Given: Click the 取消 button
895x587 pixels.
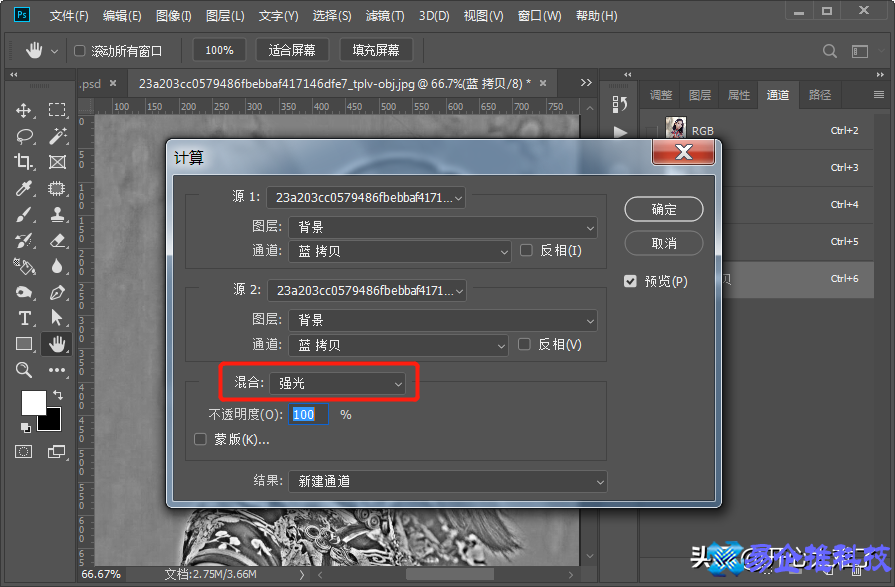Looking at the screenshot, I should 663,243.
